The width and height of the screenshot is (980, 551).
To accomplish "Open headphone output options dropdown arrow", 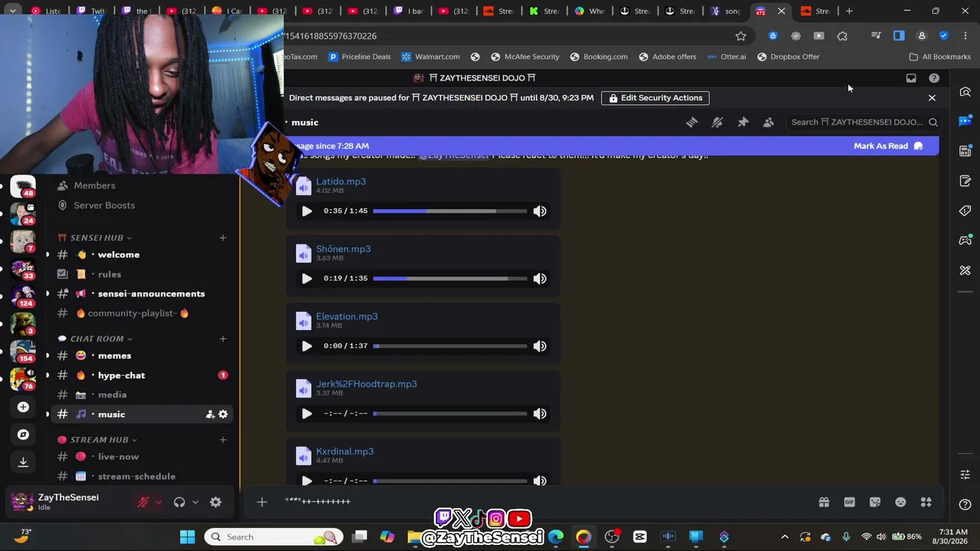I will pos(195,502).
